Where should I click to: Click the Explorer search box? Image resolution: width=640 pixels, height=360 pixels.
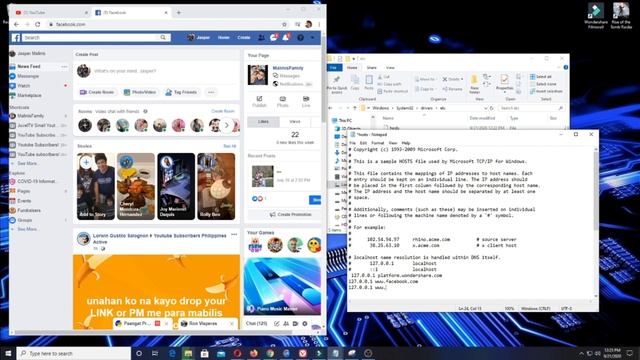531,108
